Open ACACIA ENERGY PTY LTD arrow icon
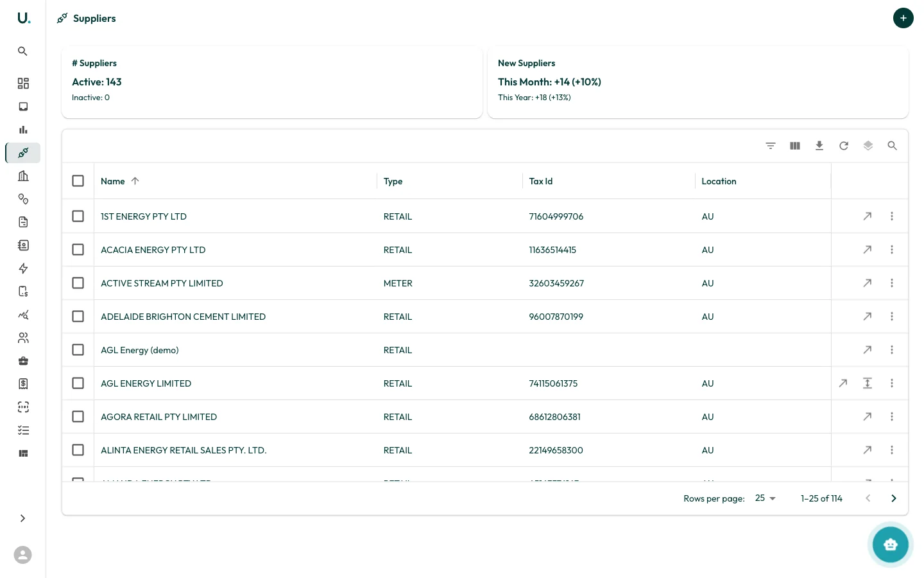Screen dimensions: 924x578 click(868, 250)
